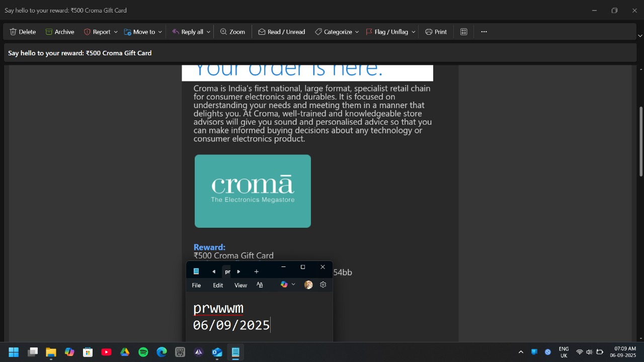Open the Zoom control for the email
The image size is (644, 362).
click(232, 32)
